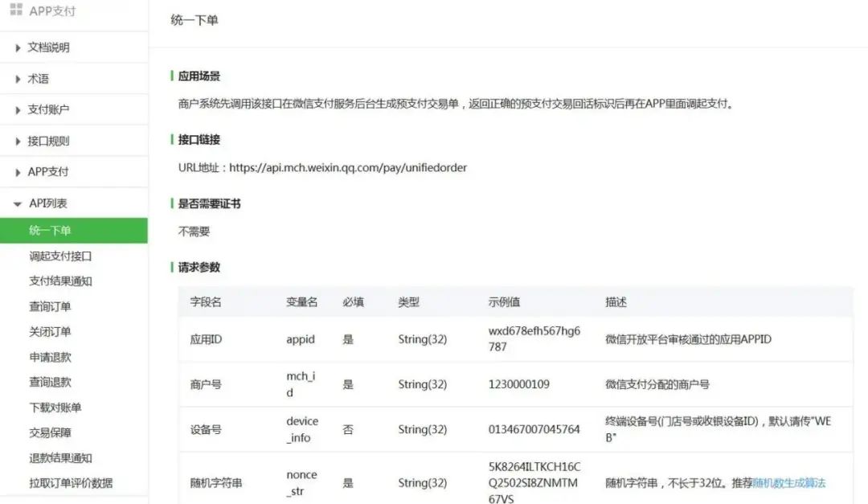Screen dimensions: 868x504
Task: Navigate to 查询退款 page
Action: click(x=50, y=382)
